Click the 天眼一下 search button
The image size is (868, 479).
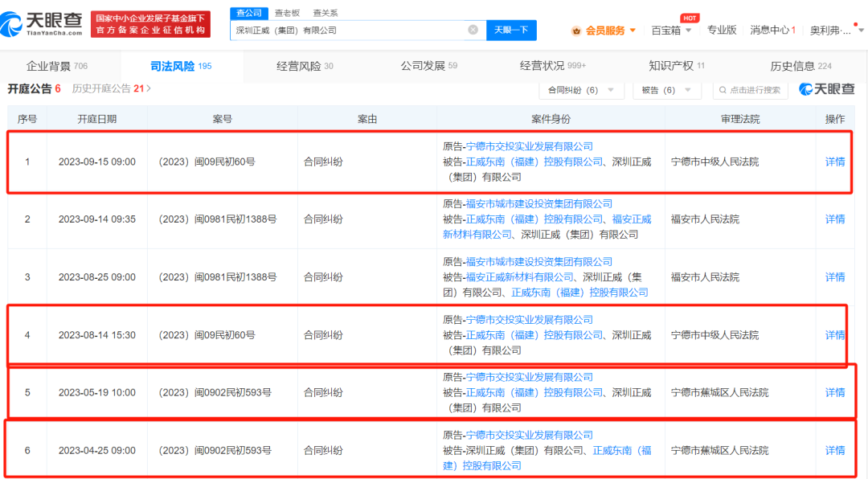511,30
